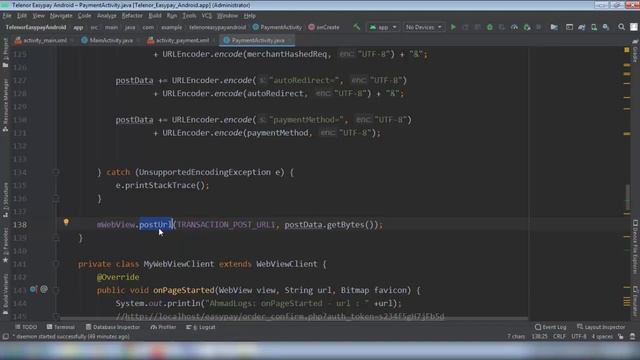Screen dimensions: 640x360
Task: Open the Build menu
Action: click(155, 16)
